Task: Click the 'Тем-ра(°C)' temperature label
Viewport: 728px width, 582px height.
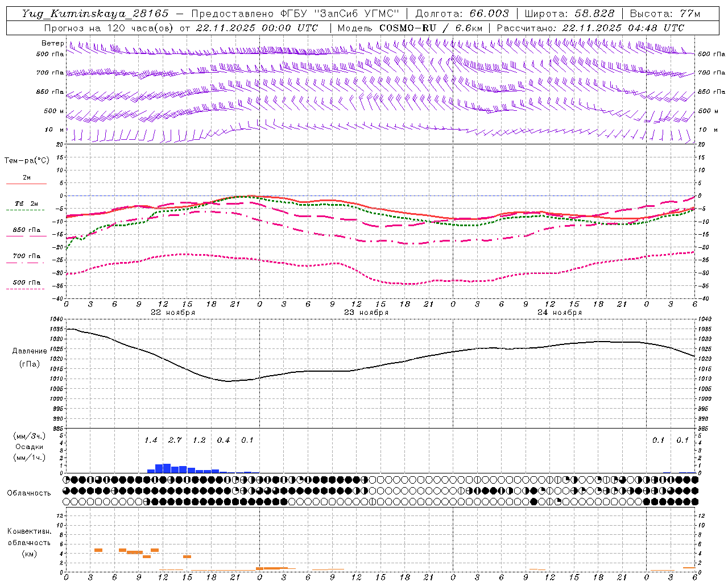Action: tap(27, 161)
